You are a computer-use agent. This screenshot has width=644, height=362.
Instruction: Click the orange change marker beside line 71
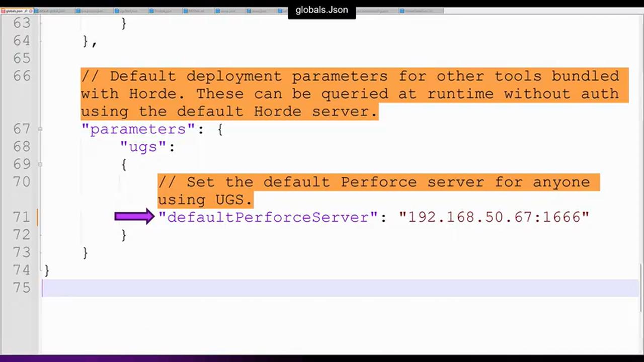tap(37, 217)
